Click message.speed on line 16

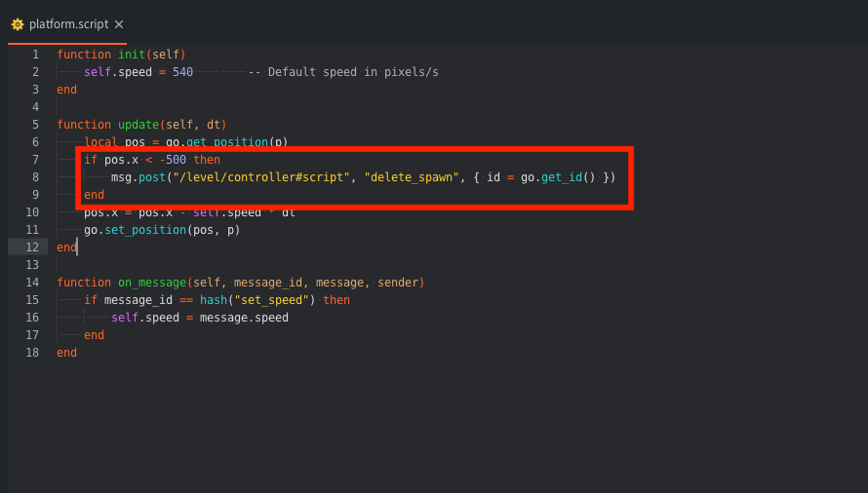244,318
